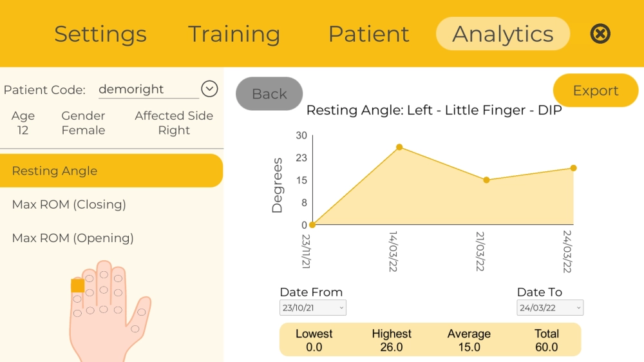Select the index finger top joint marker
Image resolution: width=644 pixels, height=362 pixels.
(x=118, y=278)
